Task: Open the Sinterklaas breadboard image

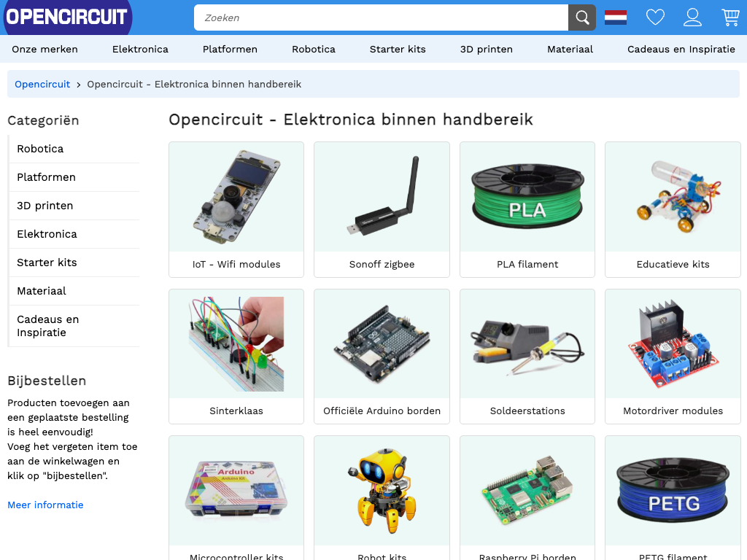Action: pyautogui.click(x=236, y=344)
